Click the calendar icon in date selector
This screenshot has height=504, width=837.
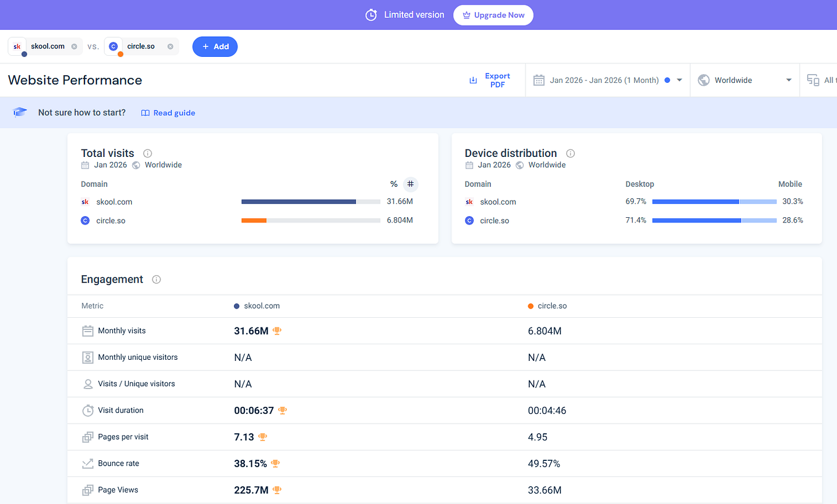pos(539,80)
